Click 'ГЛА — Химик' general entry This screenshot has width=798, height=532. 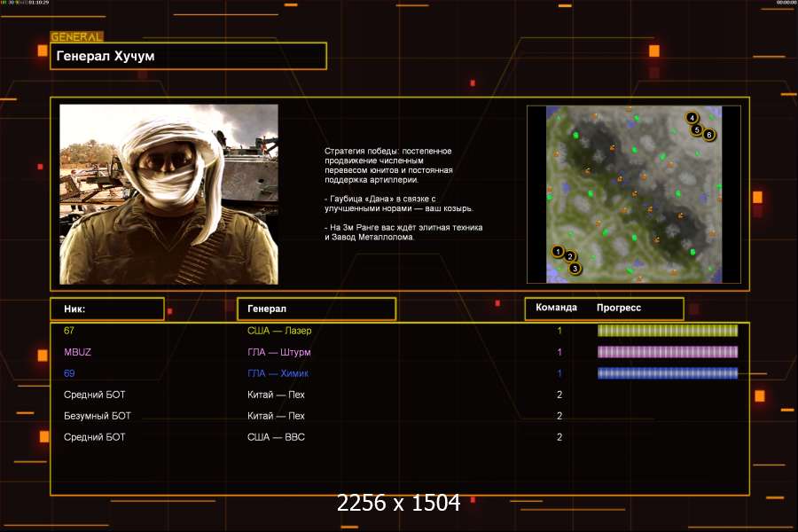point(278,373)
